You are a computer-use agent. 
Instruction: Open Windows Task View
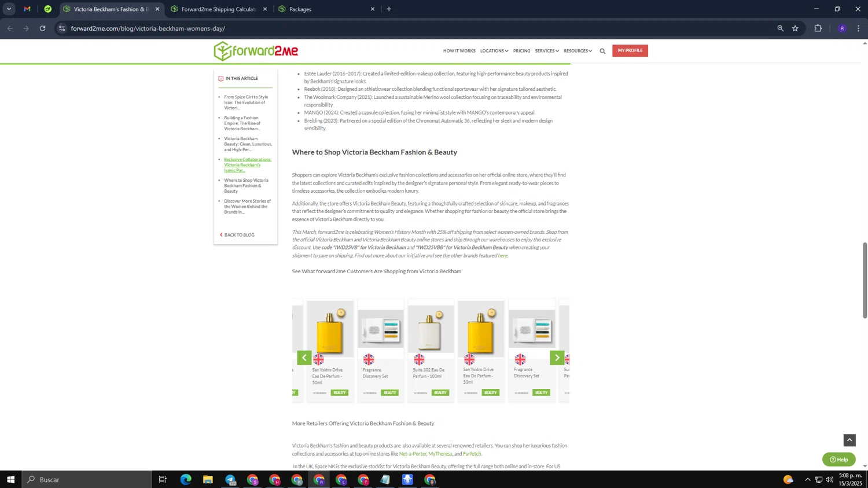pos(163,479)
